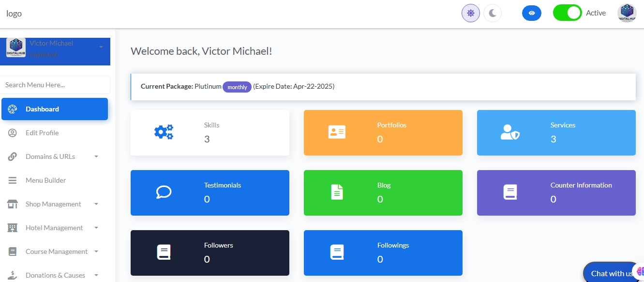
Task: Click the blue eye preview button
Action: 531,13
